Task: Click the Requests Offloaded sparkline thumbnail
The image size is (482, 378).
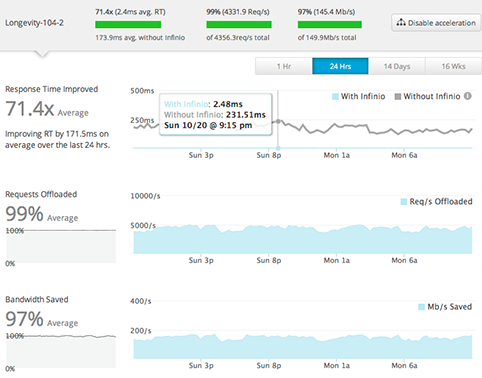Action: pyautogui.click(x=61, y=246)
